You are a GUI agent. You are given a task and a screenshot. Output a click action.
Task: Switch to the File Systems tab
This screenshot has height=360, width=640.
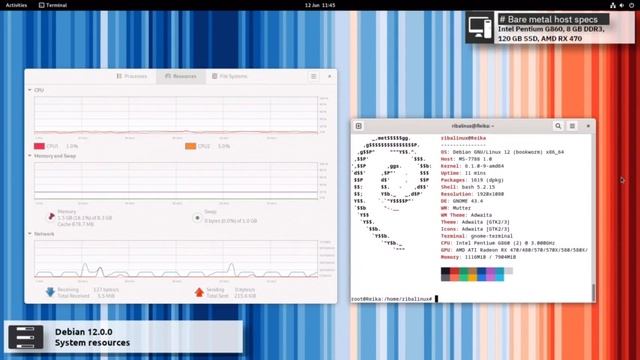click(x=229, y=76)
